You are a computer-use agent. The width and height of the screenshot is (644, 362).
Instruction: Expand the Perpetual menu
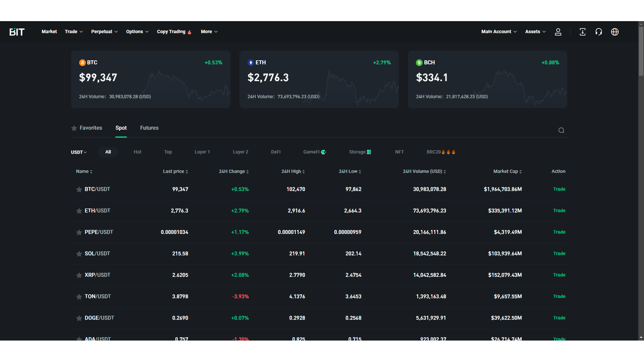pyautogui.click(x=104, y=32)
